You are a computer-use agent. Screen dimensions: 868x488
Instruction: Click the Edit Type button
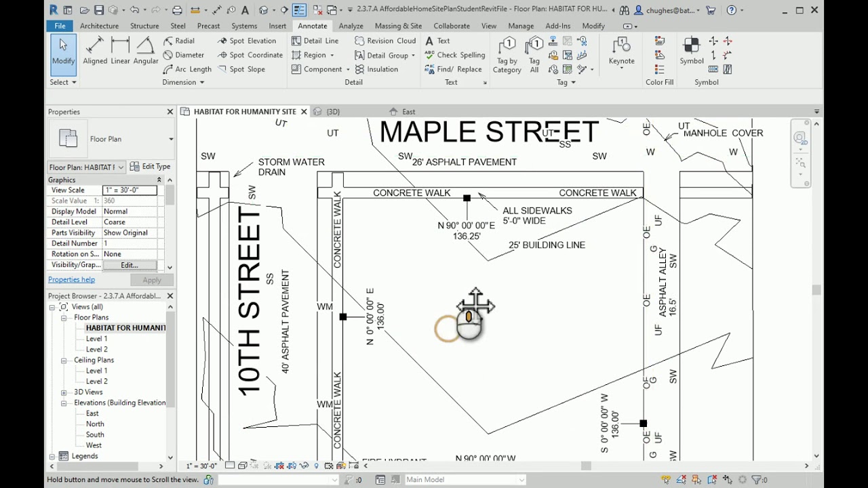tap(151, 167)
